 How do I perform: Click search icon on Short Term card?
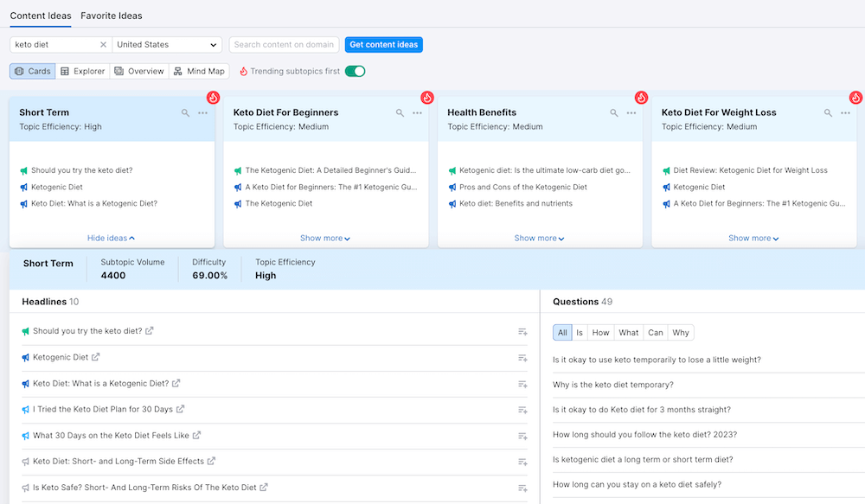[185, 113]
